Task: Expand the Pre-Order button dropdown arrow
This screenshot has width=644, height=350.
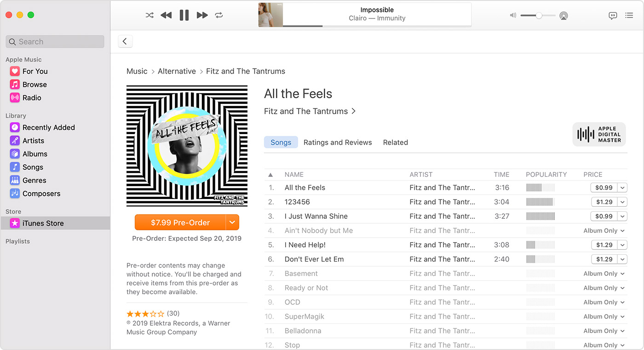Action: [232, 222]
